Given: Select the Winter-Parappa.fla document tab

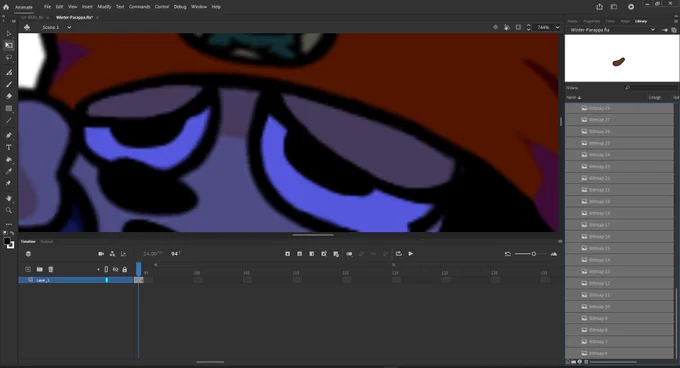Looking at the screenshot, I should point(75,17).
